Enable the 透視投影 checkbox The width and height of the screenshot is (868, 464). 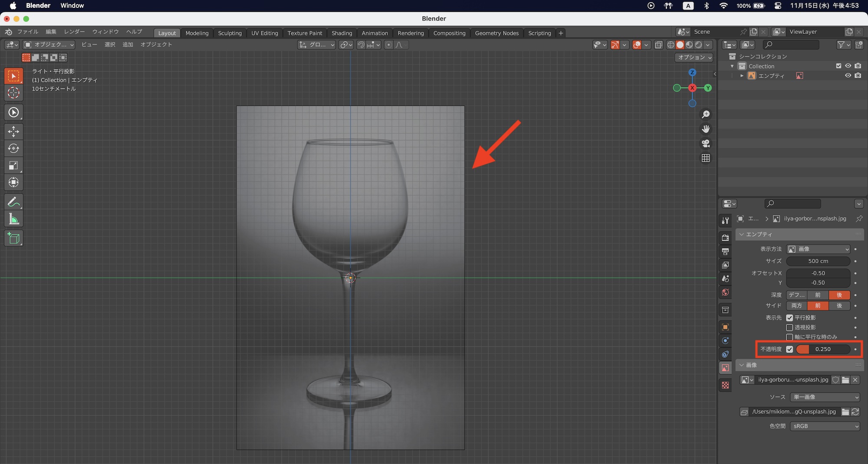point(789,327)
